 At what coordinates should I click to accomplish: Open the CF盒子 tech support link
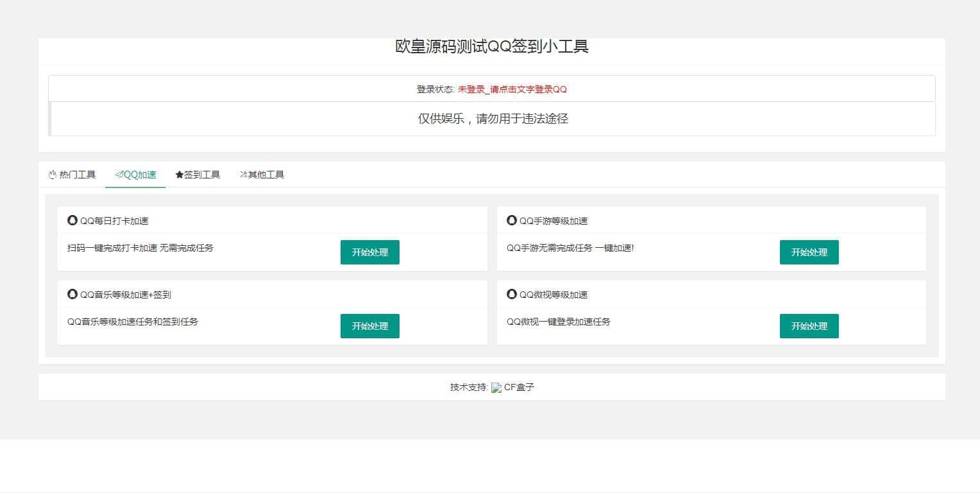point(519,388)
